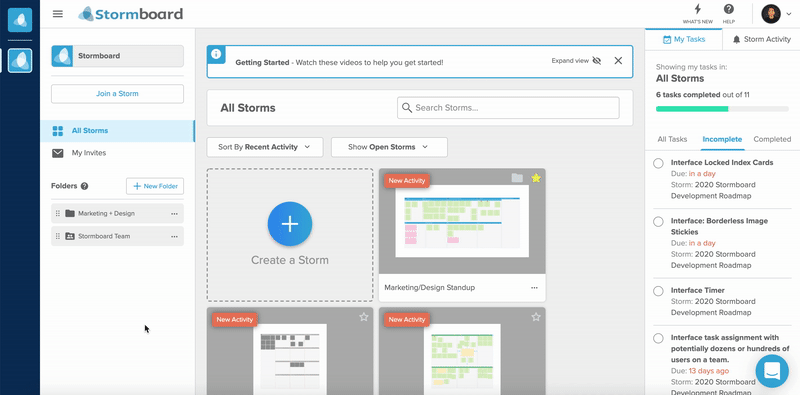
Task: Mark Interface Locked Index Cards complete
Action: [x=658, y=163]
